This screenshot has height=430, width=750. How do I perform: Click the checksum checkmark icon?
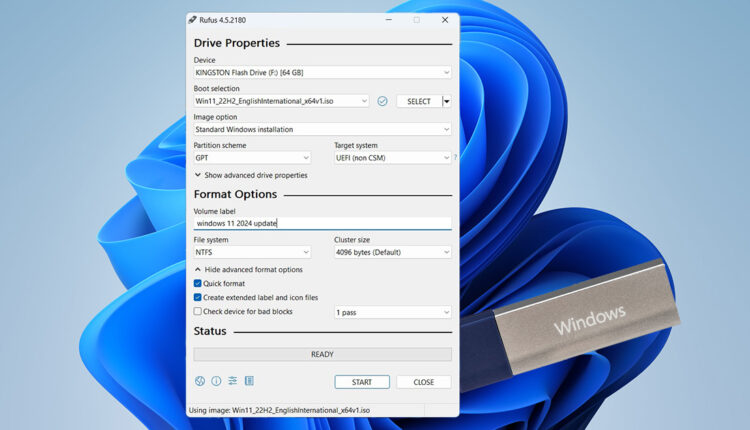pyautogui.click(x=382, y=101)
